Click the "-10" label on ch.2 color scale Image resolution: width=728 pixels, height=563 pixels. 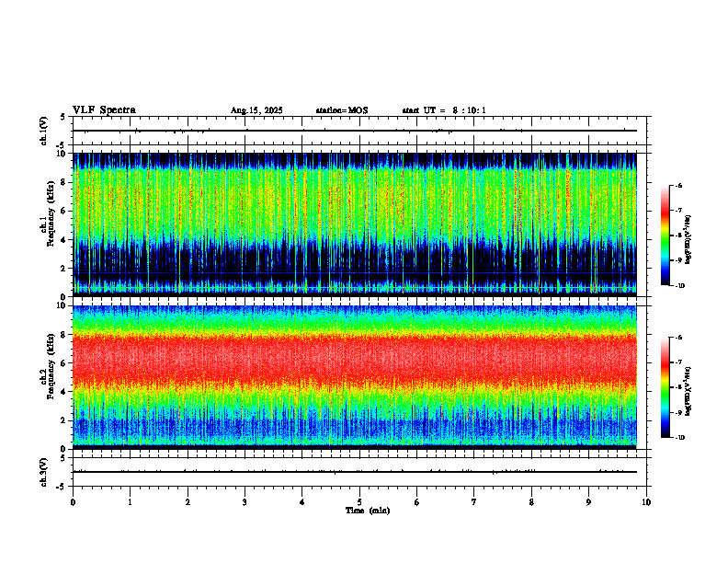coord(679,438)
